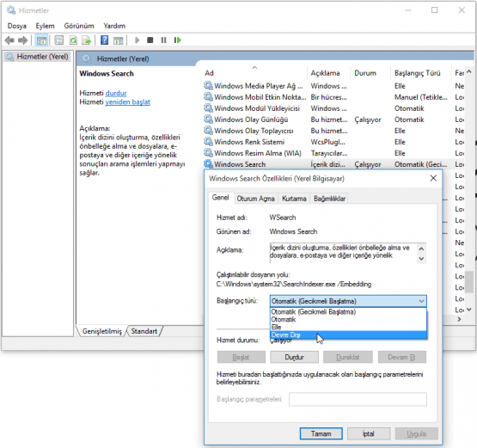
Task: Click the icon in the Hizmetler (Yerel) panel header
Action: pos(87,58)
